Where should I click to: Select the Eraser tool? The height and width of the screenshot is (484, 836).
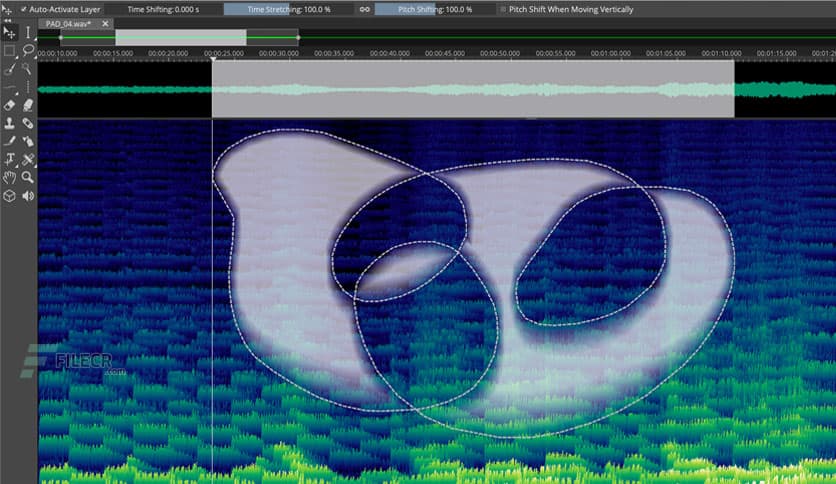pyautogui.click(x=9, y=105)
